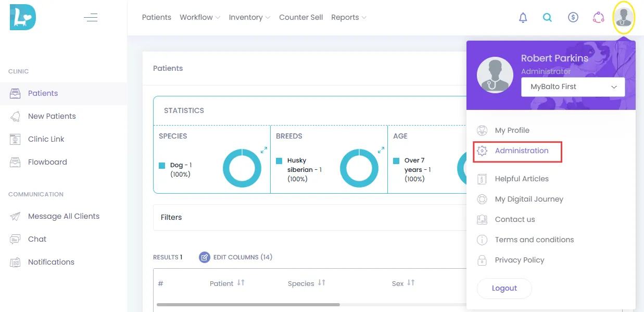The height and width of the screenshot is (312, 644).
Task: Click Robert Parkins profile photo
Action: point(495,75)
